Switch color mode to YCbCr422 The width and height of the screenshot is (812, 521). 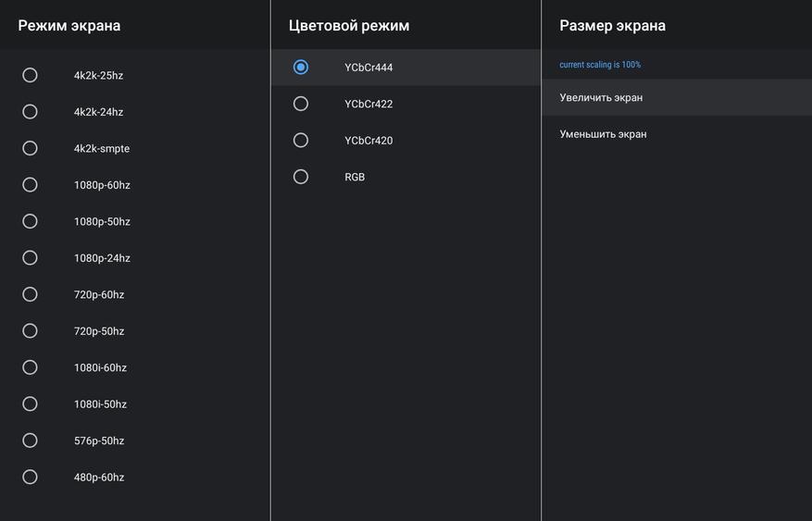[301, 104]
